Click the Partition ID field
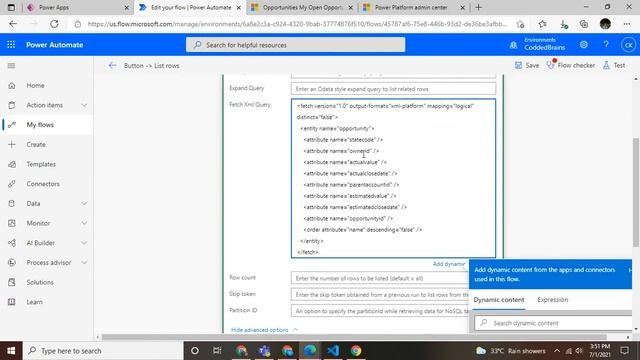 click(380, 311)
